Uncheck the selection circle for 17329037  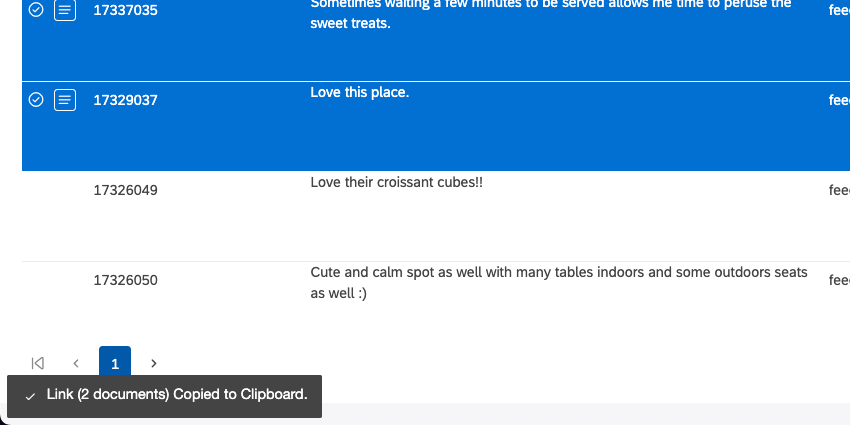pos(36,100)
